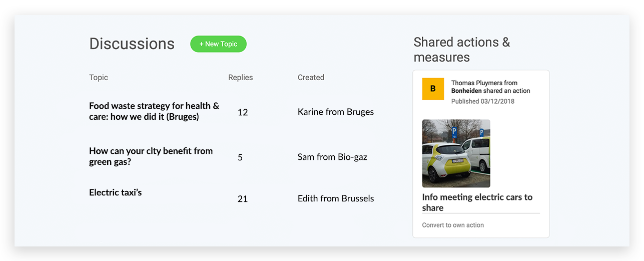Click creator Edith from Brussels
The width and height of the screenshot is (644, 261).
(x=336, y=198)
